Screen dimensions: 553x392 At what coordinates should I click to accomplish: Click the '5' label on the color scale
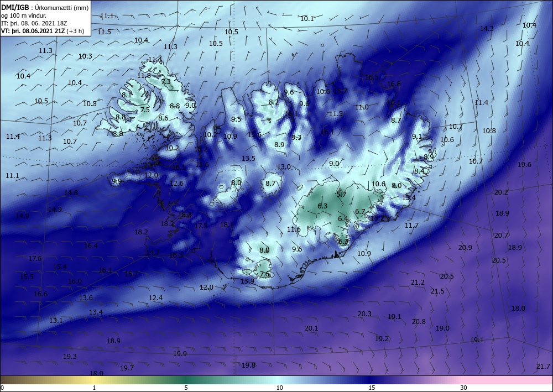click(186, 388)
